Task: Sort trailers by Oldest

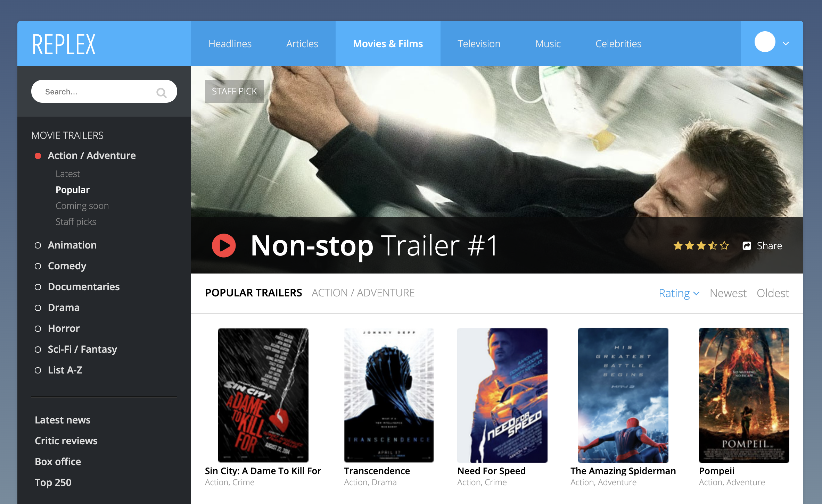Action: [773, 293]
